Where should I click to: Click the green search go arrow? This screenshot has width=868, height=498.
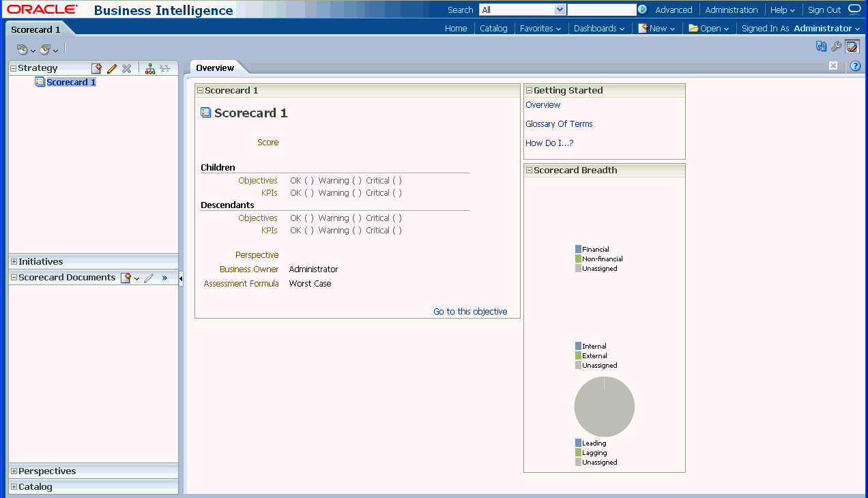[x=642, y=10]
